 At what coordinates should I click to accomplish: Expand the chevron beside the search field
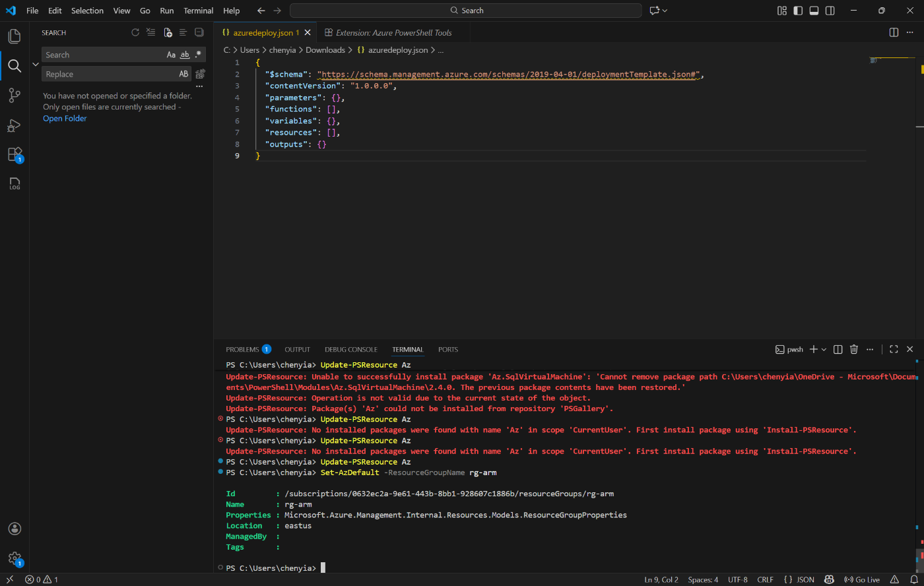(x=36, y=64)
